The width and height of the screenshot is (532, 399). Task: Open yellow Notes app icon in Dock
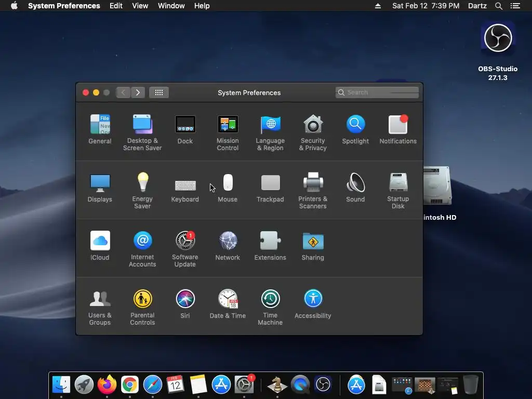[x=198, y=385]
